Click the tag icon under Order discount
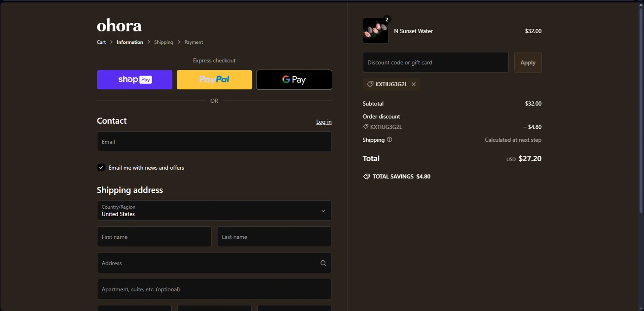644x311 pixels. tap(366, 127)
